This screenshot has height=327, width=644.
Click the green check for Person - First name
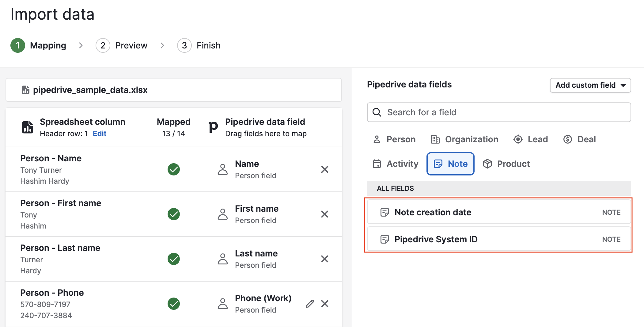point(174,214)
